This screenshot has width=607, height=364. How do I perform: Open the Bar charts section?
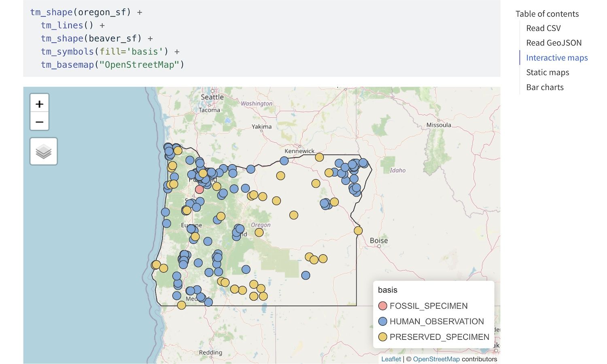click(x=545, y=87)
